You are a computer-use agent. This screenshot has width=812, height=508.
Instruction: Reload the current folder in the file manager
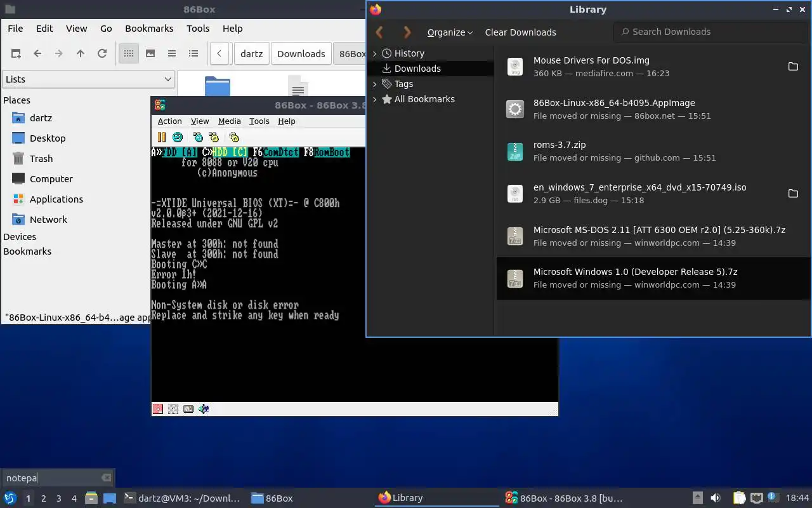click(102, 53)
